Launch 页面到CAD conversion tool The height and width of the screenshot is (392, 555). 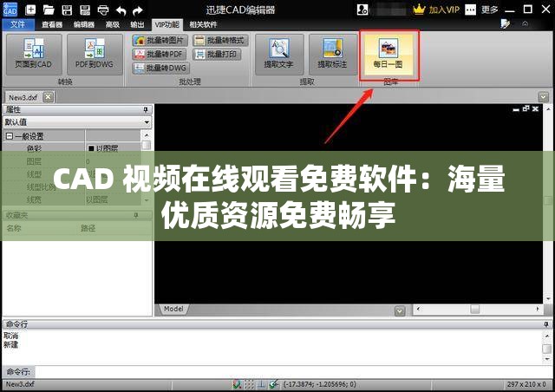point(34,54)
